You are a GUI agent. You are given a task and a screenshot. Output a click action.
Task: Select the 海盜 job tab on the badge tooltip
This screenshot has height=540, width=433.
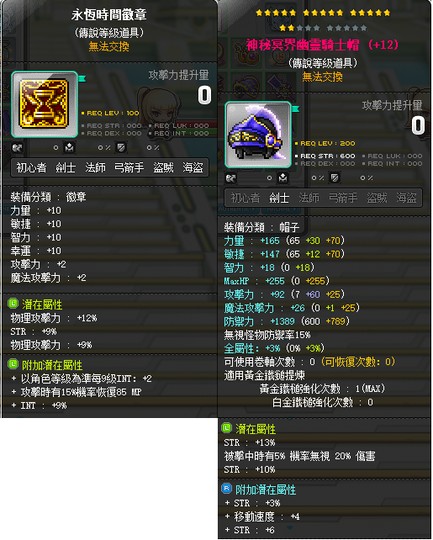(193, 168)
